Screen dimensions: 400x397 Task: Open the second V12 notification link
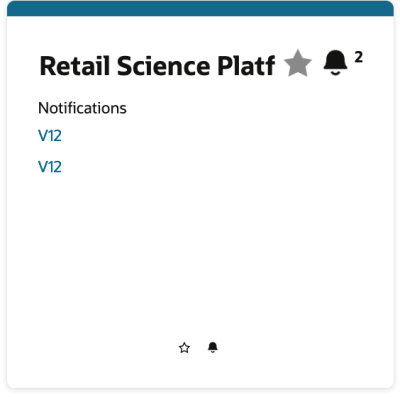[x=50, y=167]
